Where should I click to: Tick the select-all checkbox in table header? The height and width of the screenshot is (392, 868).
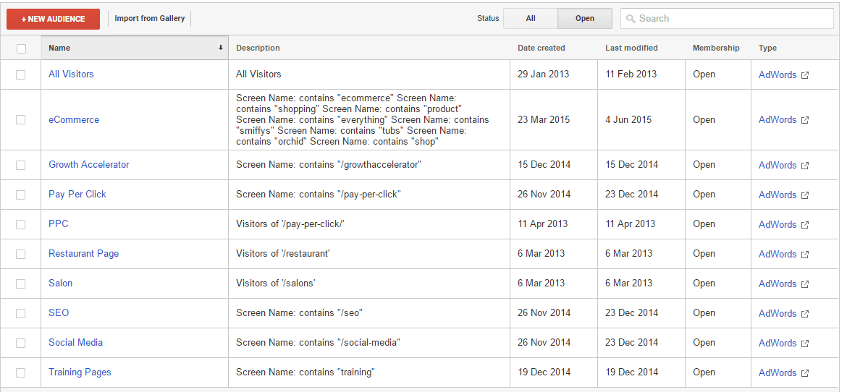[x=21, y=48]
